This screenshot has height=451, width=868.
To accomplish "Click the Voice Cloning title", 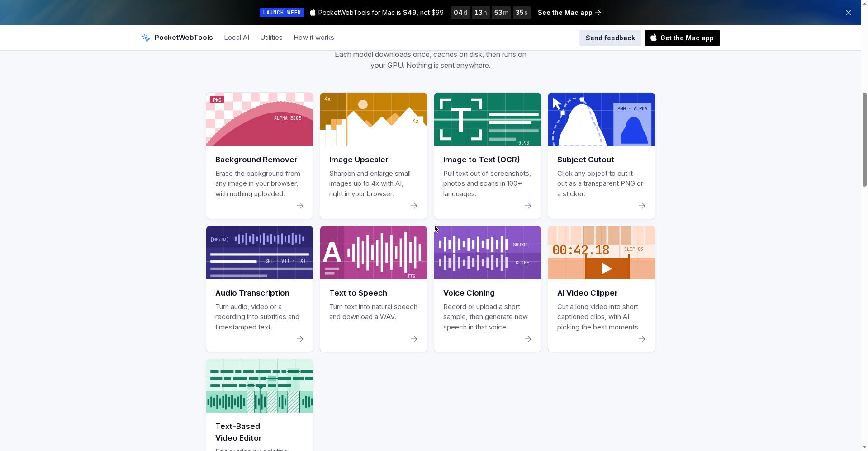I will (469, 293).
